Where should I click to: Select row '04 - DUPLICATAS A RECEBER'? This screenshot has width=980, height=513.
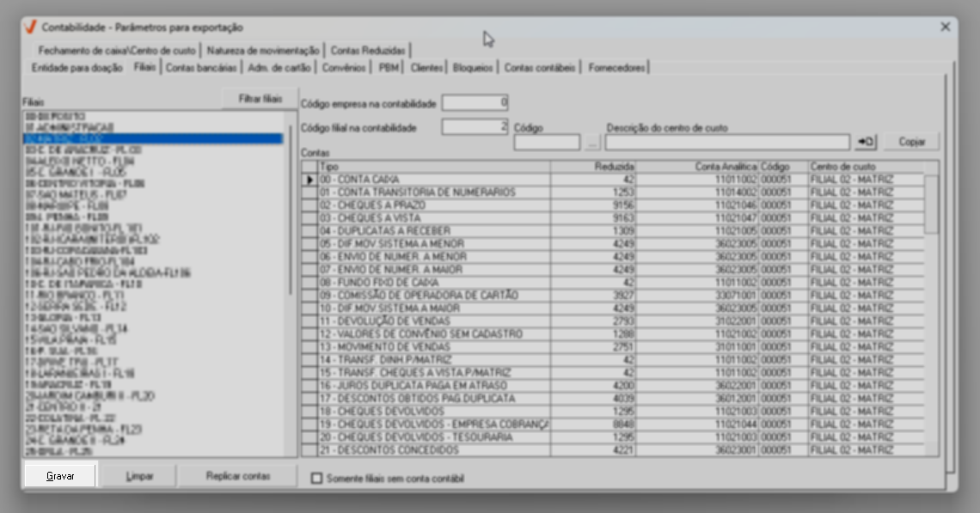[612, 231]
